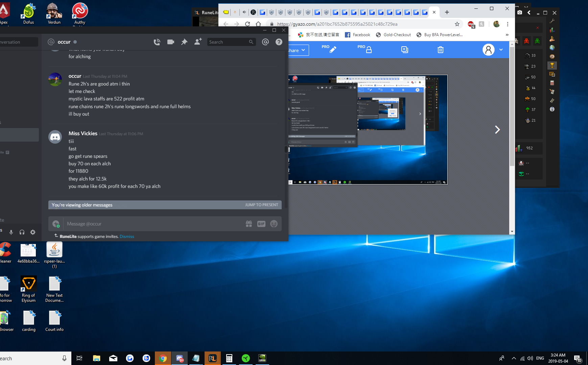Screen dimensions: 588x365
Task: Mute the Discord microphone
Action: click(11, 232)
